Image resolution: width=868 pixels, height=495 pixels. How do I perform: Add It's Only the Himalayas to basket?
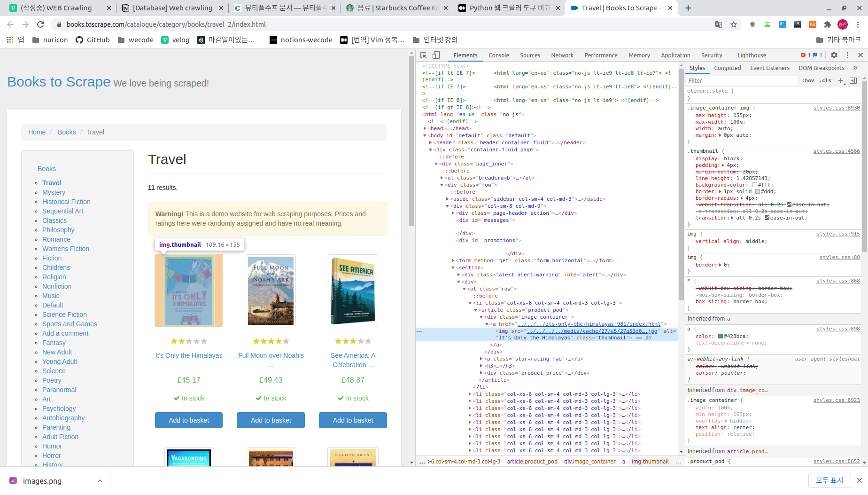189,420
